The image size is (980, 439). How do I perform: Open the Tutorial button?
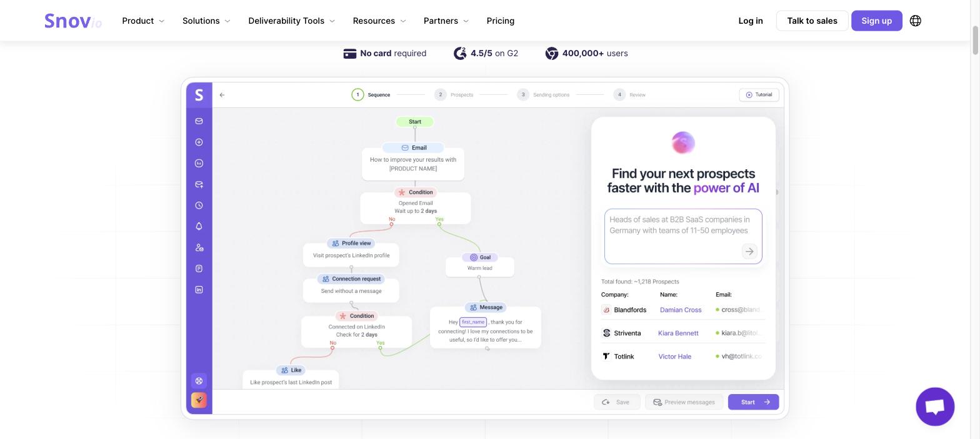[759, 95]
